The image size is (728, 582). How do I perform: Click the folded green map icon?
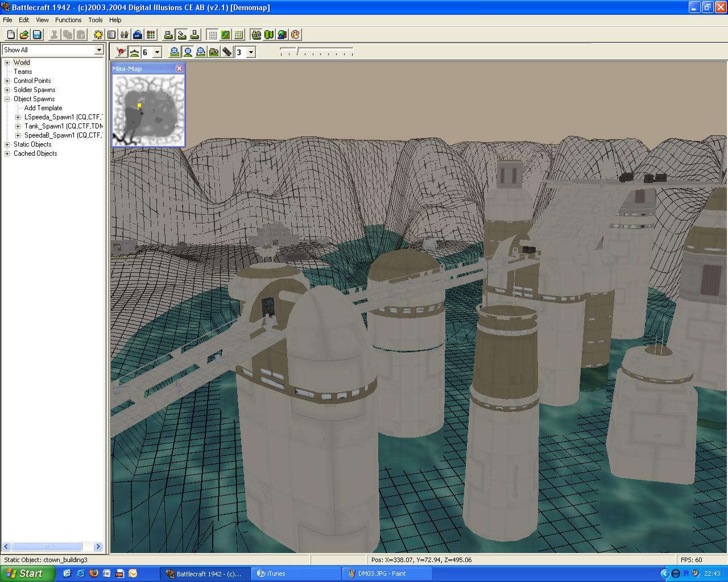coord(269,35)
